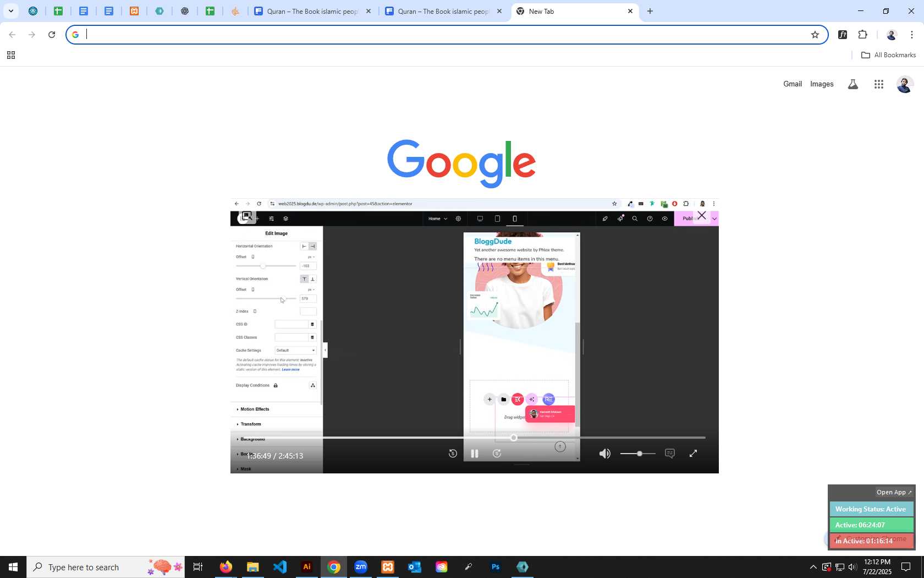The width and height of the screenshot is (924, 578).
Task: Skip the video forward
Action: click(497, 454)
